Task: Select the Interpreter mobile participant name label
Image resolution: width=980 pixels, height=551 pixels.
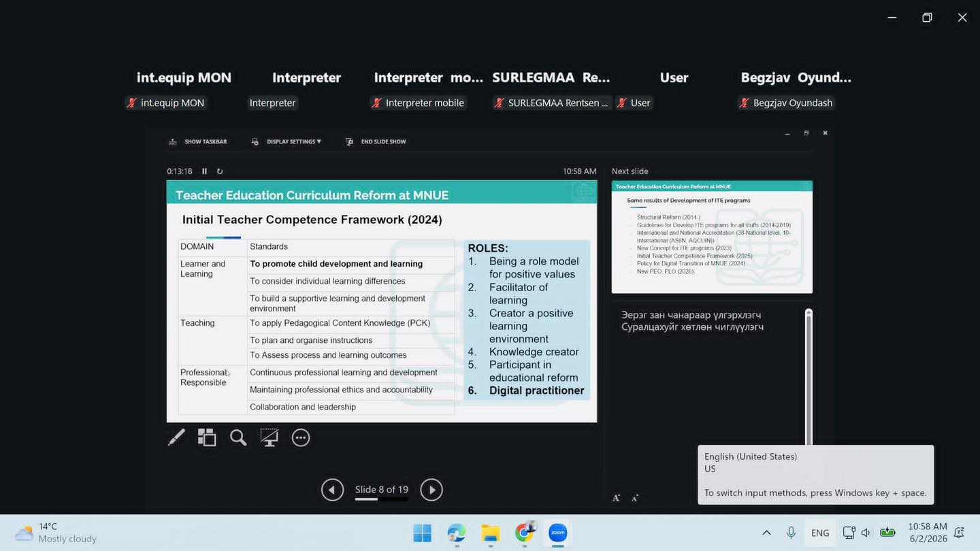Action: 419,103
